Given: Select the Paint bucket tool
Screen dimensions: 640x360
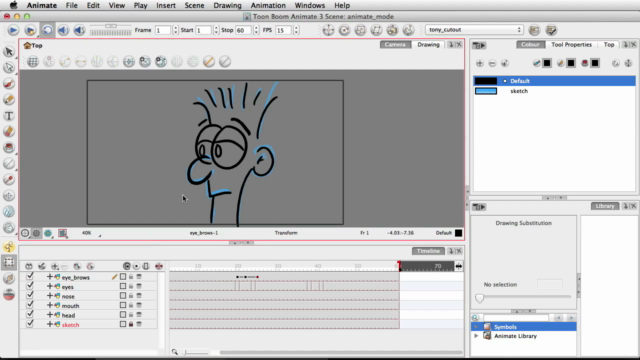Looking at the screenshot, I should click(9, 147).
